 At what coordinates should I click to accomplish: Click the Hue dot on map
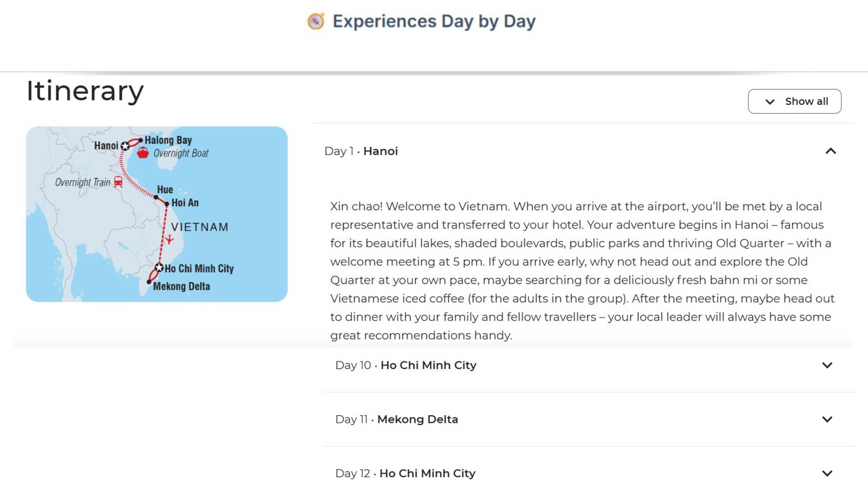tap(156, 197)
